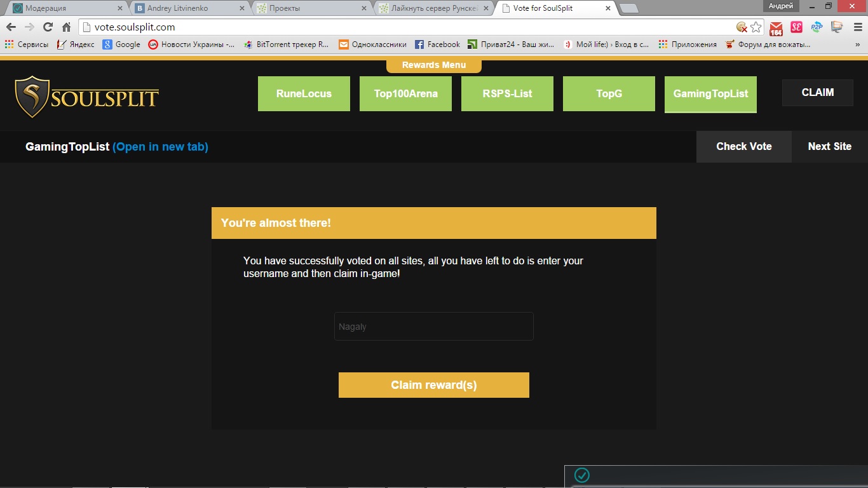The height and width of the screenshot is (488, 868).
Task: Close the Проекты tab
Action: click(x=364, y=9)
